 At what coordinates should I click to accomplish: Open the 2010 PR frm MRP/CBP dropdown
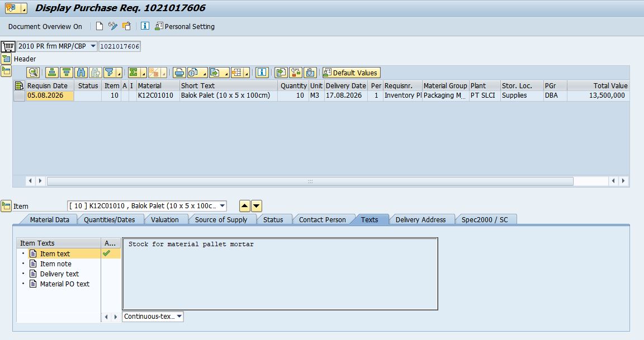tap(93, 46)
